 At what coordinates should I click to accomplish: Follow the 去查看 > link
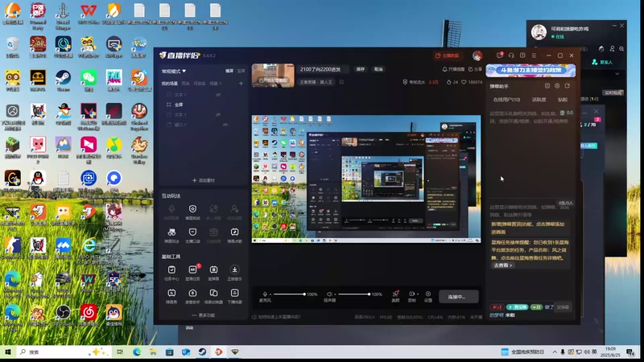[x=502, y=265]
